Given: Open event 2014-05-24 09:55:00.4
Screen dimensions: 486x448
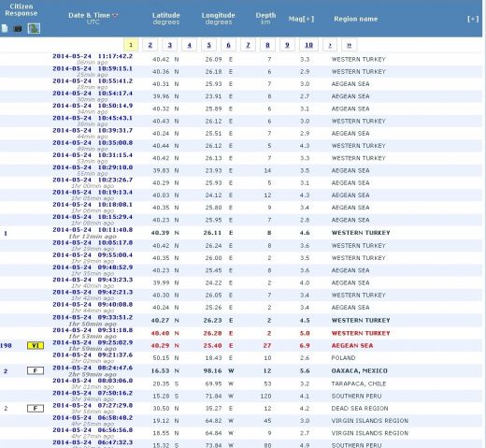Looking at the screenshot, I should (93, 255).
